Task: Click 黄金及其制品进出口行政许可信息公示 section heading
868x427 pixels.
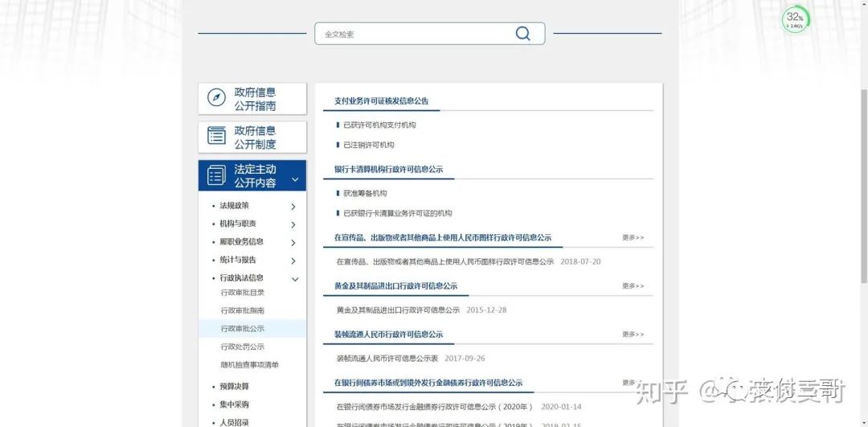Action: 395,285
